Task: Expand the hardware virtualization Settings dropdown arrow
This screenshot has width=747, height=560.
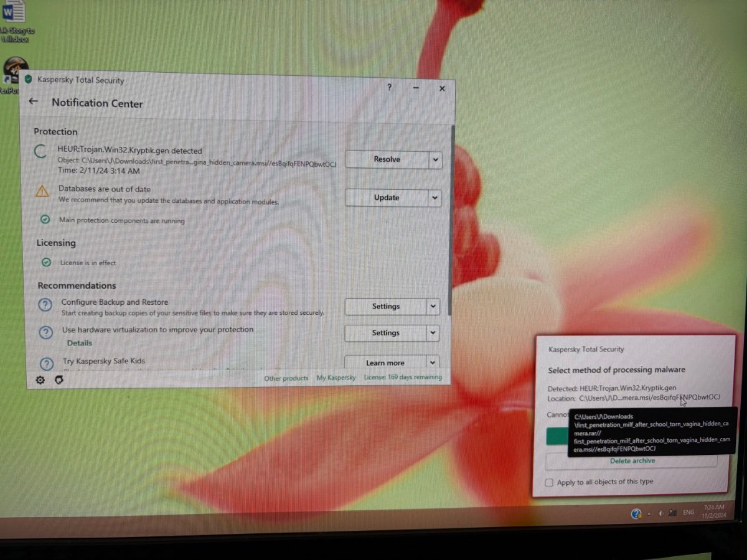Action: (x=433, y=333)
